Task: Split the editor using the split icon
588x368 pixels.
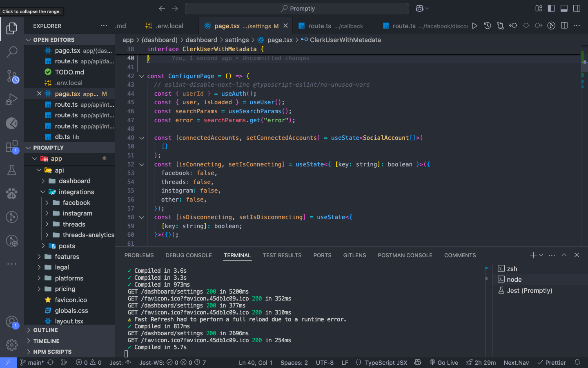Action: click(x=564, y=25)
